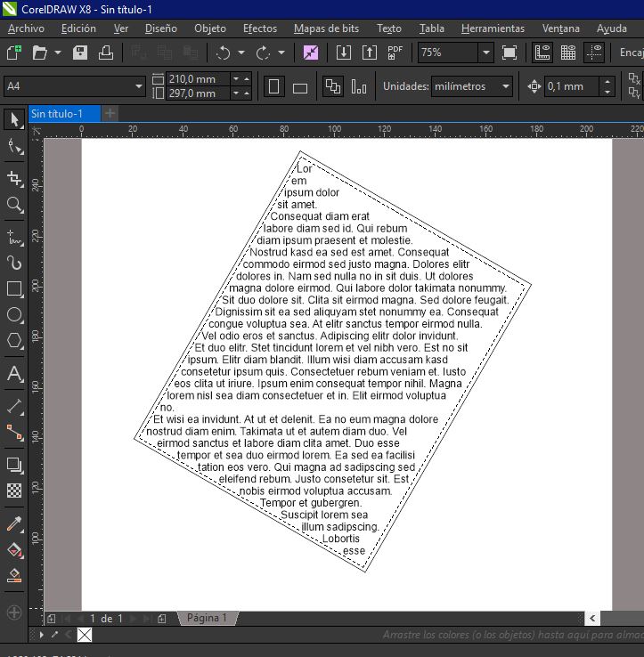The image size is (644, 657).
Task: Open the document palette flyout arrow
Action: 42,635
